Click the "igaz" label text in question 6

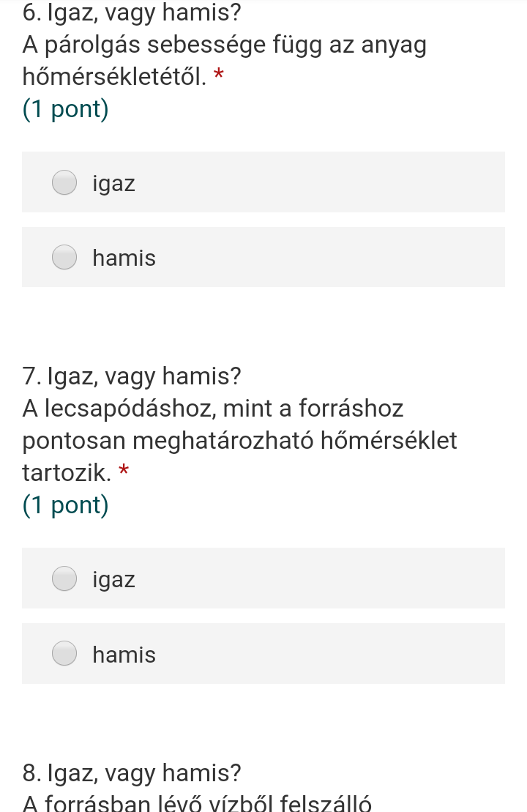(114, 184)
